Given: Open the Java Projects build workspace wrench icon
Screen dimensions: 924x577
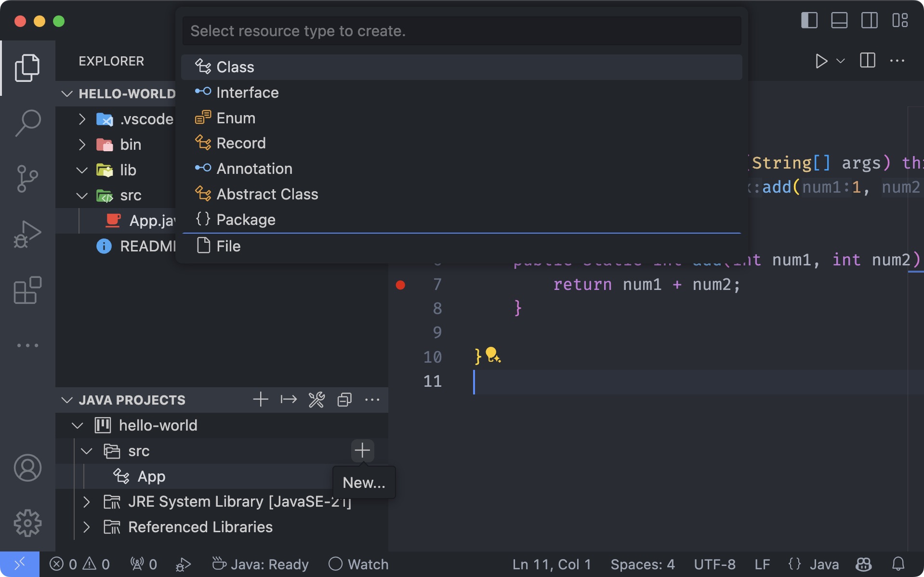Looking at the screenshot, I should 316,399.
